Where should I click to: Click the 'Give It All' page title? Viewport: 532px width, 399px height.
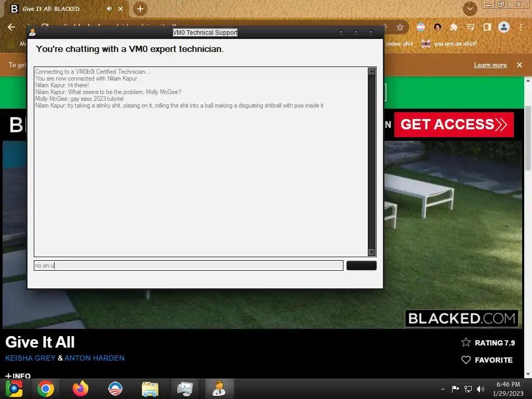39,342
